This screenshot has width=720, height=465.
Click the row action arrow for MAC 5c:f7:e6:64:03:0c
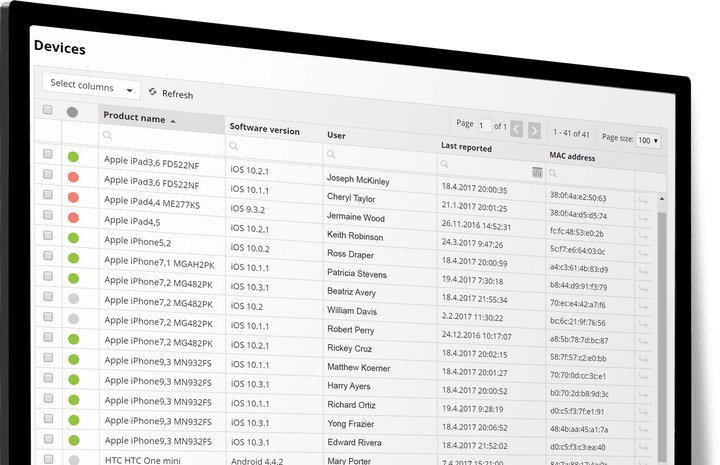pyautogui.click(x=643, y=254)
